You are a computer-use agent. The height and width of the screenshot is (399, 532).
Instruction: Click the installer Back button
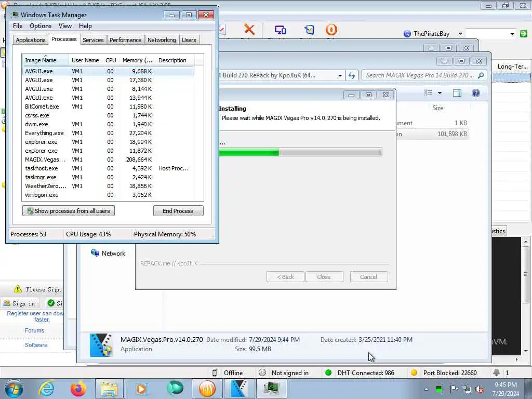coord(285,277)
